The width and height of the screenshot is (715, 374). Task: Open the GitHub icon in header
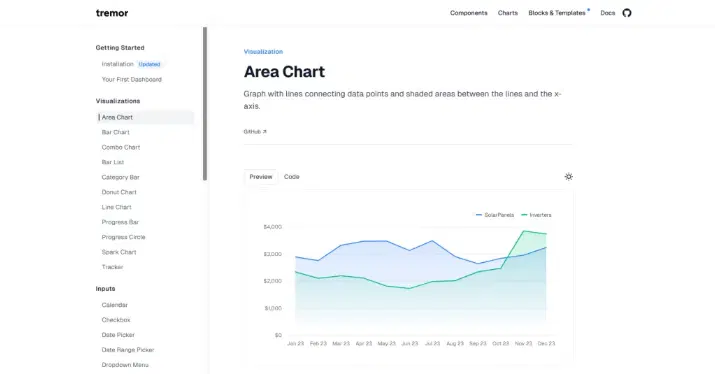(627, 13)
